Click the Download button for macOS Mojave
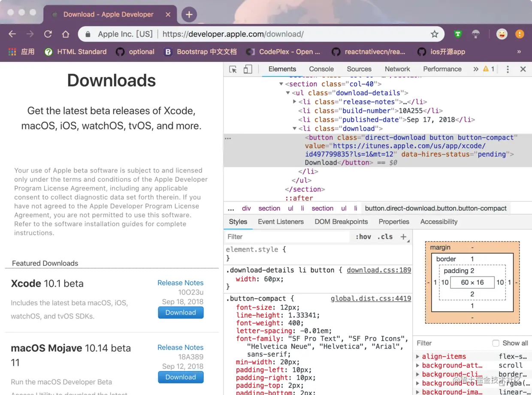Screen dimensions: 532x395 181,377
